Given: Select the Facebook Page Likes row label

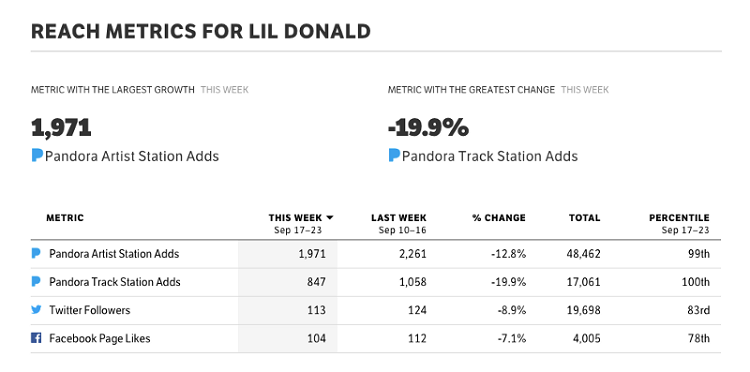Looking at the screenshot, I should coord(99,338).
